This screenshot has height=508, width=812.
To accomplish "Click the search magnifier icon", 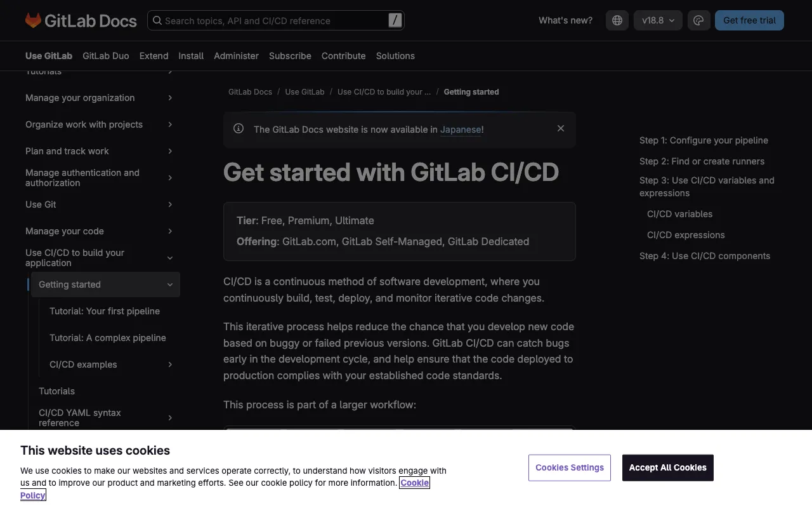I will pos(157,20).
